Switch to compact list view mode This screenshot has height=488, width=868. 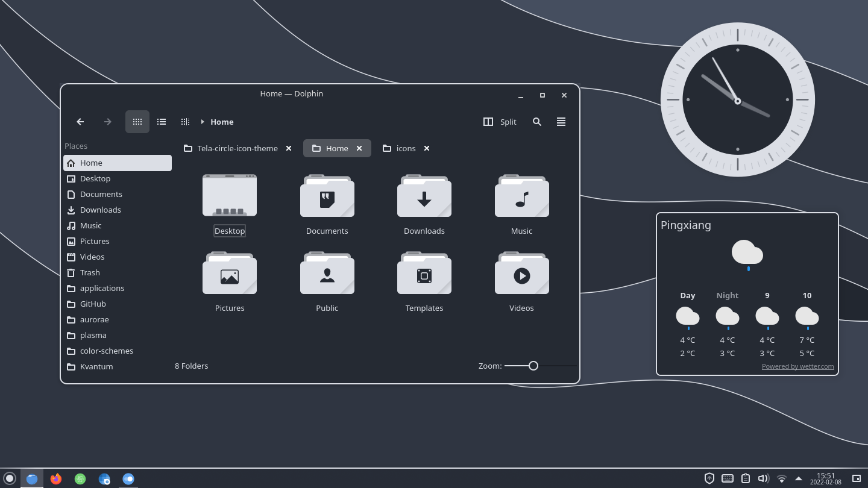pyautogui.click(x=162, y=122)
